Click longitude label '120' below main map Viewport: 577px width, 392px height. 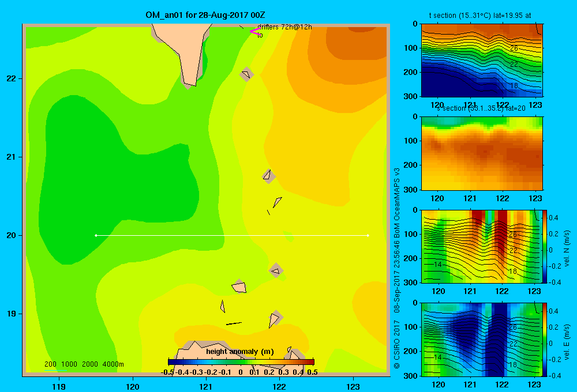pos(133,386)
